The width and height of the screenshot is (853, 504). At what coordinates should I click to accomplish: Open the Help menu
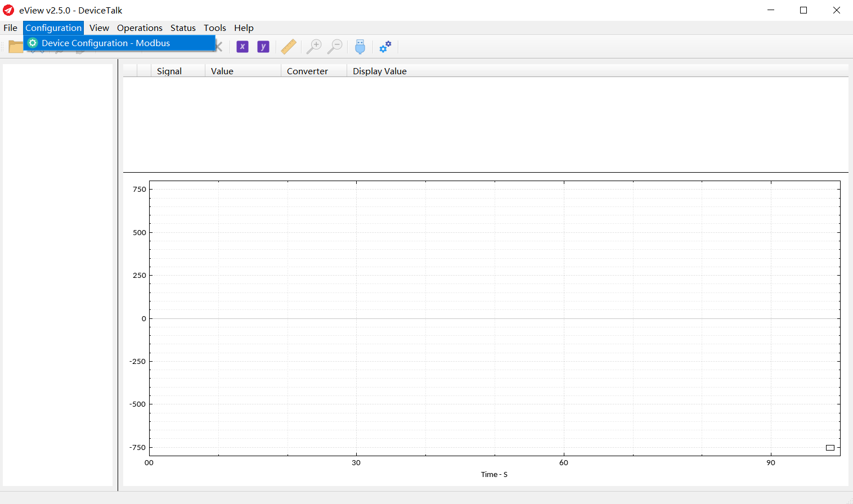click(244, 28)
